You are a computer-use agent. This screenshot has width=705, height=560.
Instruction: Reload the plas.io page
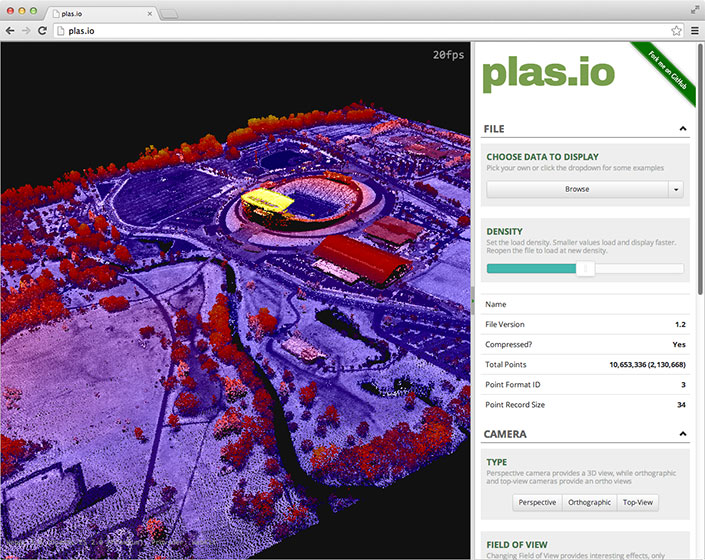click(42, 31)
